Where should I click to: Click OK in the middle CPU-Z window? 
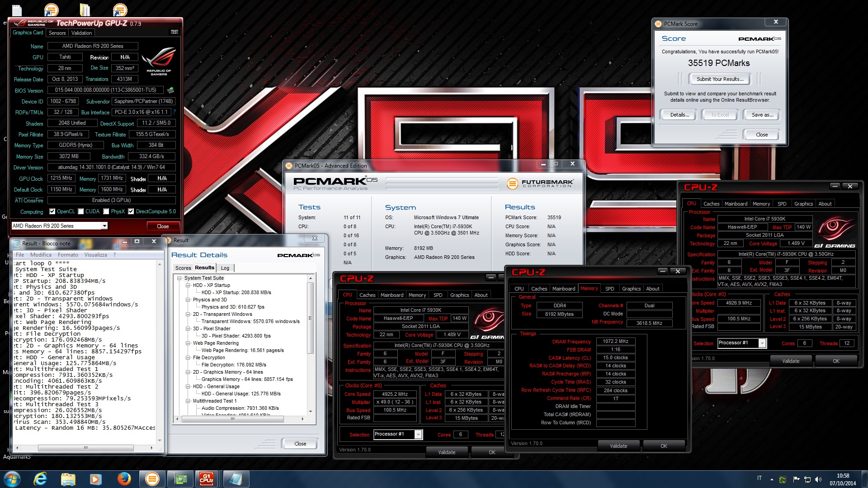[664, 446]
